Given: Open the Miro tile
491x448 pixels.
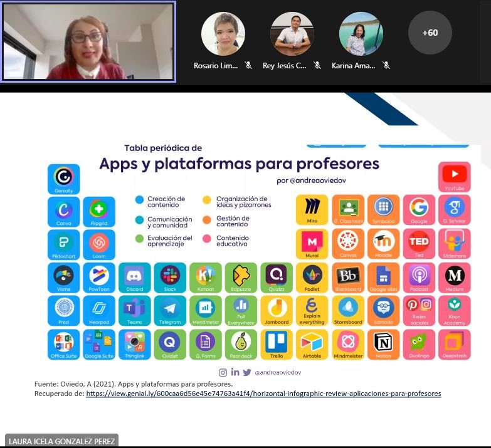Looking at the screenshot, I should 312,210.
